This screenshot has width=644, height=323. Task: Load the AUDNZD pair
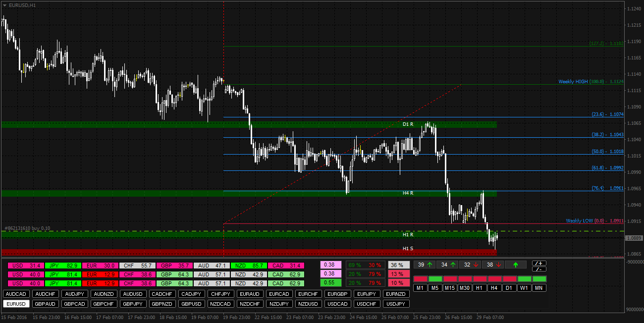pyautogui.click(x=104, y=294)
